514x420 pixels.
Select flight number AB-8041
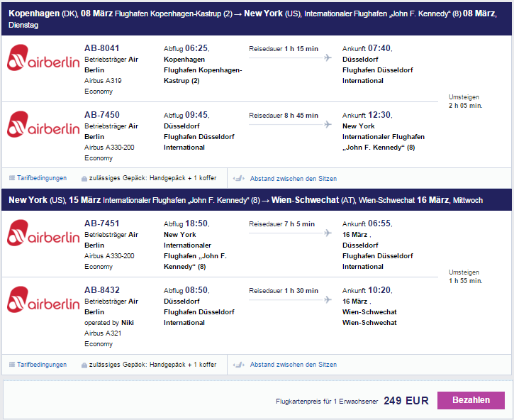(x=102, y=48)
